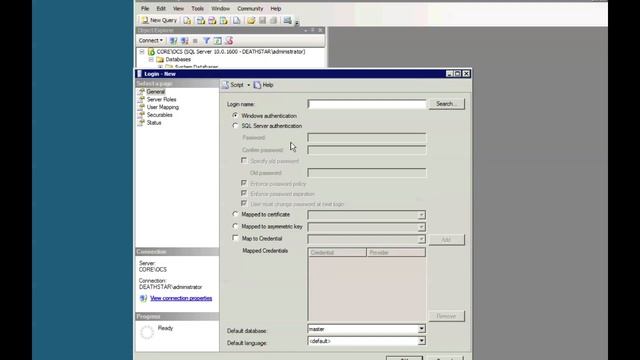The image size is (640, 360).
Task: Select Mapped to asymmetric key radio button
Action: point(235,226)
